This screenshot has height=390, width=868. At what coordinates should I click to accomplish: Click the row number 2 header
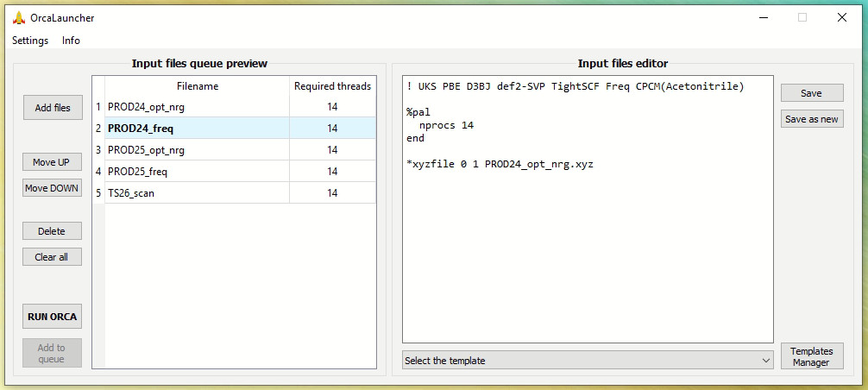pos(98,129)
